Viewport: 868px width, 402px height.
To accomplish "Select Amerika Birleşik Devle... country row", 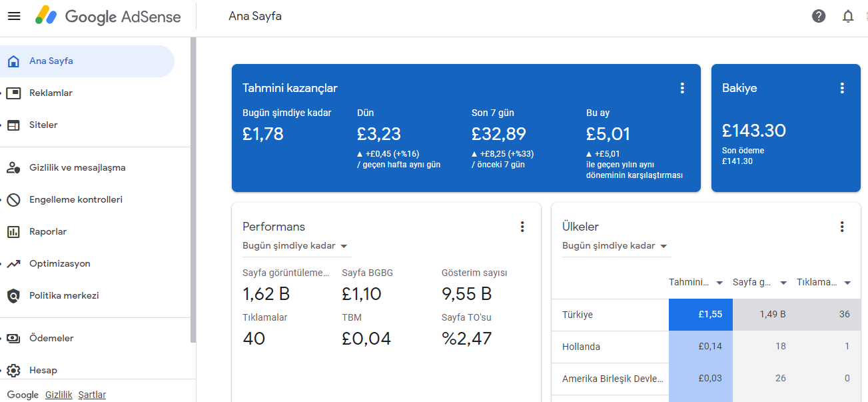I will (x=706, y=379).
